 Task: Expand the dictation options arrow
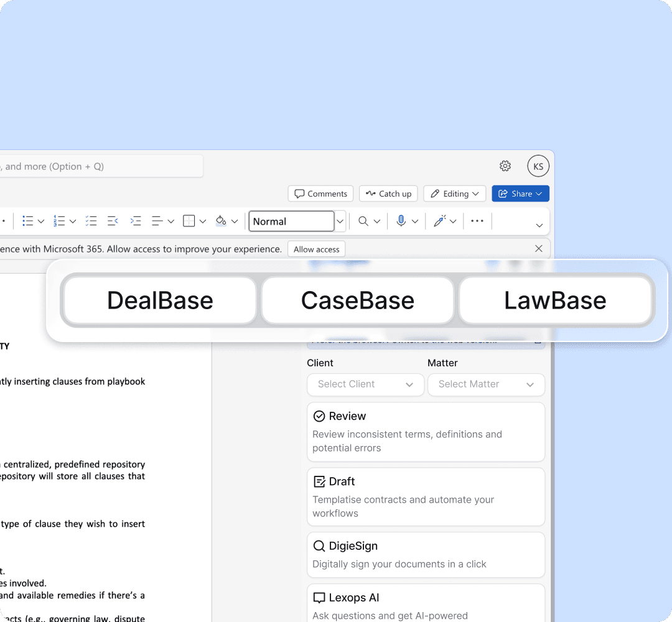[415, 221]
